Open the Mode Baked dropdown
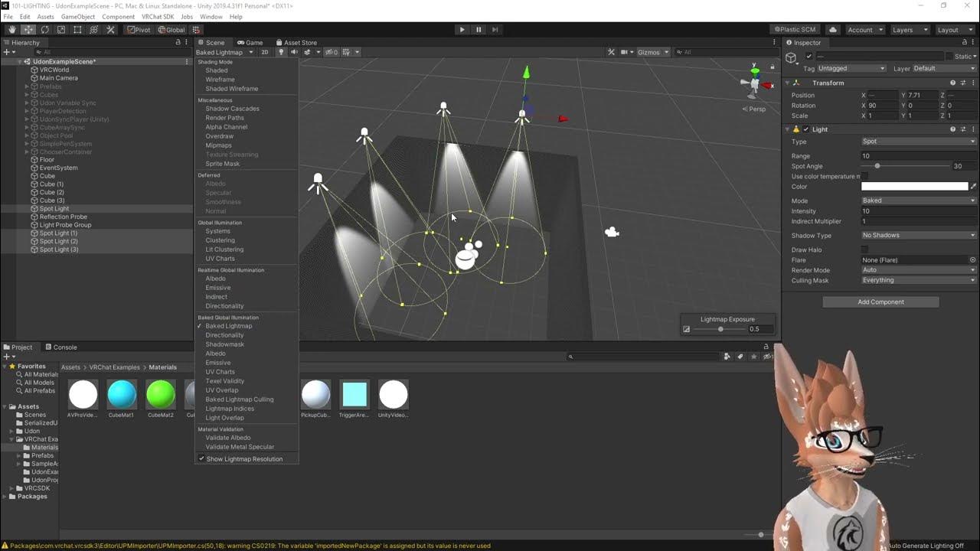The height and width of the screenshot is (551, 980). point(919,201)
